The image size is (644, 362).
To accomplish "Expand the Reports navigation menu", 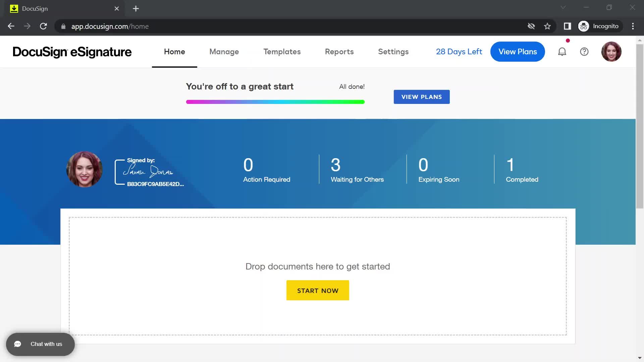I will click(339, 52).
